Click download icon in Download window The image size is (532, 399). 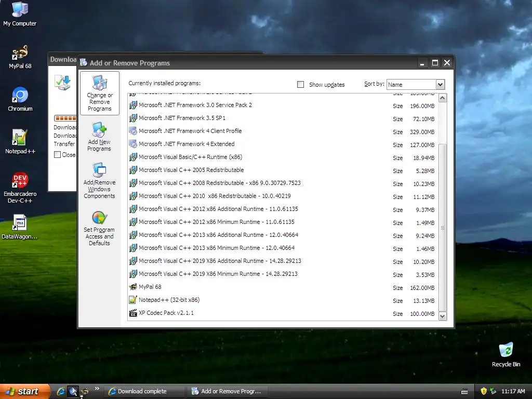(63, 83)
